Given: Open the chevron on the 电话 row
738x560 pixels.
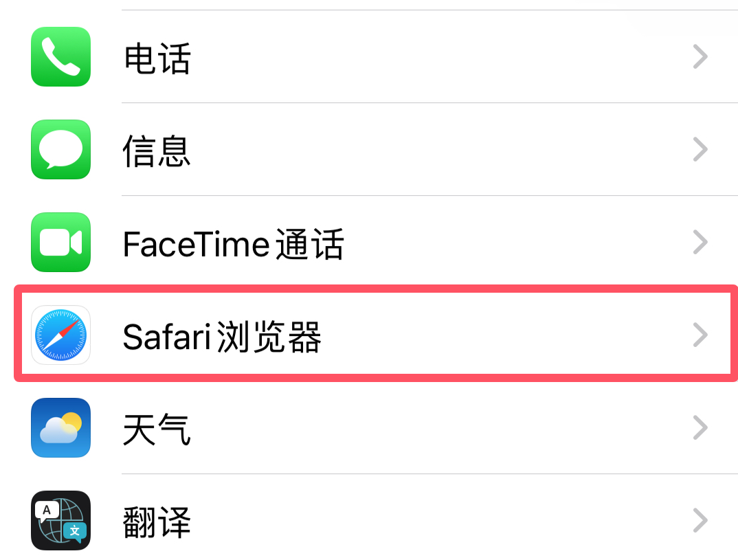Looking at the screenshot, I should pos(700,57).
